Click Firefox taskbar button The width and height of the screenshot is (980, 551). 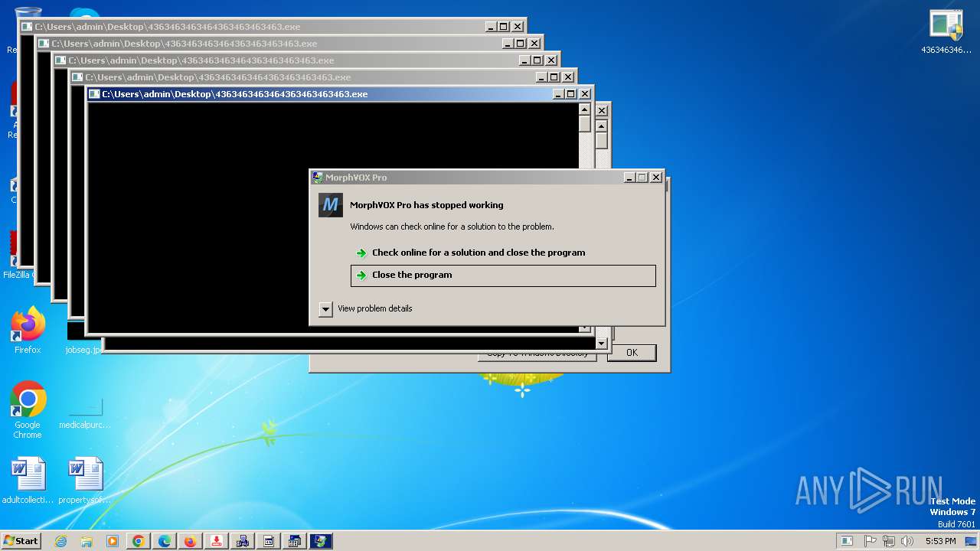[x=191, y=541]
